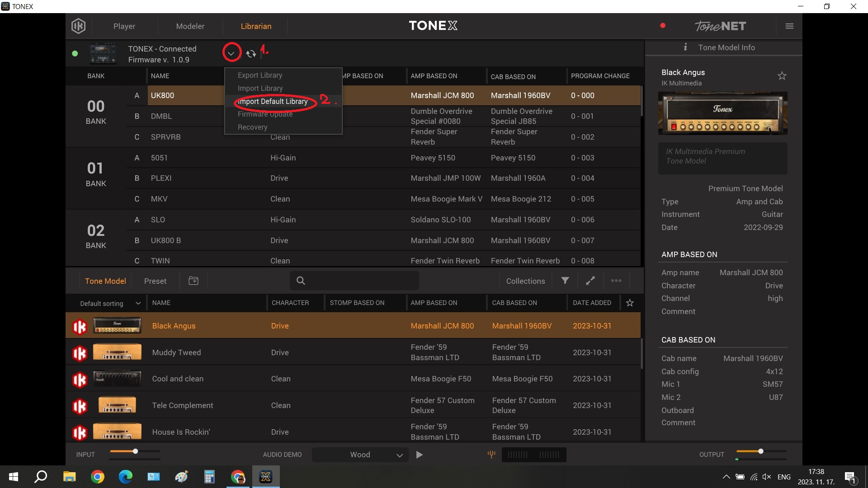Image resolution: width=868 pixels, height=488 pixels.
Task: Open the Calculator taskbar icon
Action: point(209,477)
